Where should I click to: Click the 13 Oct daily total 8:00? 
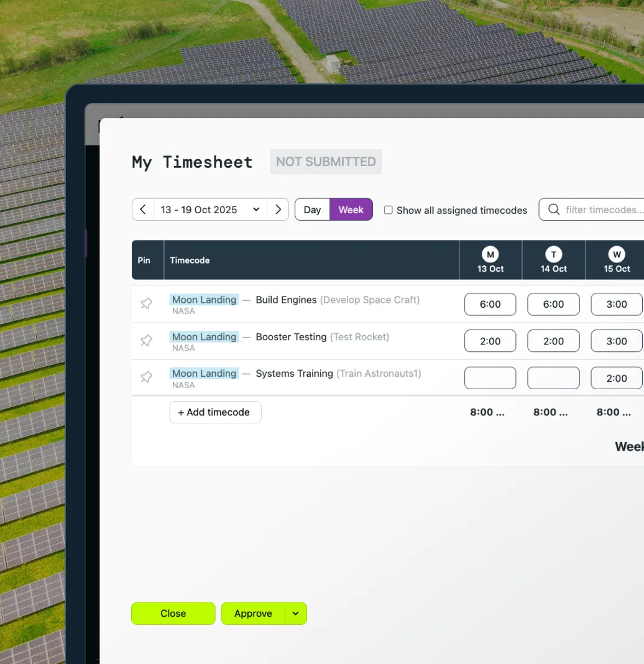(x=487, y=412)
